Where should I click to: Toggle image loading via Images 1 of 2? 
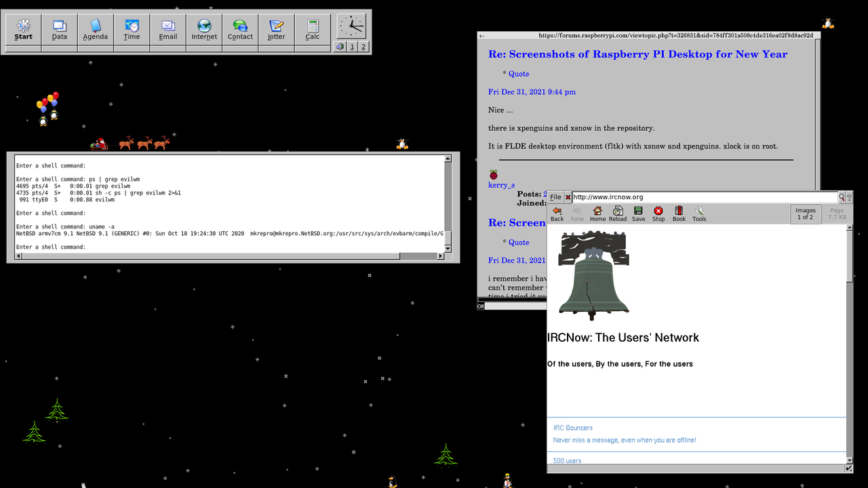click(805, 214)
